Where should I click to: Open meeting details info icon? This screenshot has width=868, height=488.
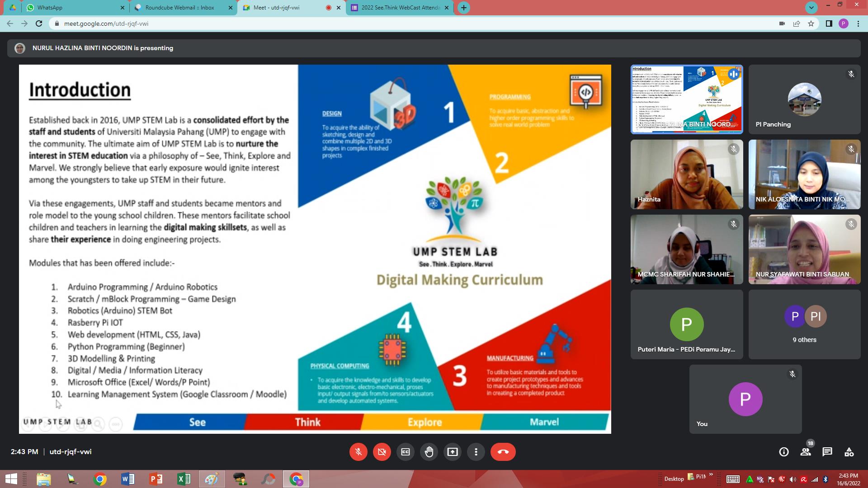pos(784,452)
